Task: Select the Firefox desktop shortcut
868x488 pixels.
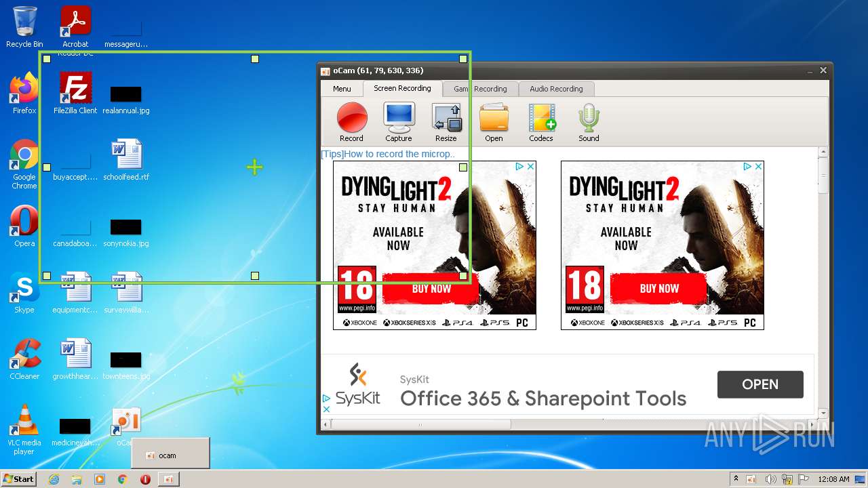Action: point(24,94)
